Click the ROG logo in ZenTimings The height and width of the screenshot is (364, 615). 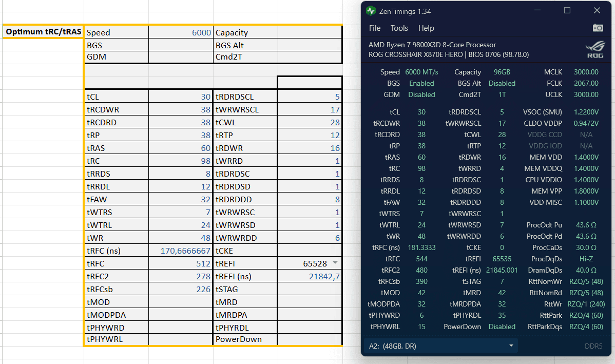pos(595,50)
